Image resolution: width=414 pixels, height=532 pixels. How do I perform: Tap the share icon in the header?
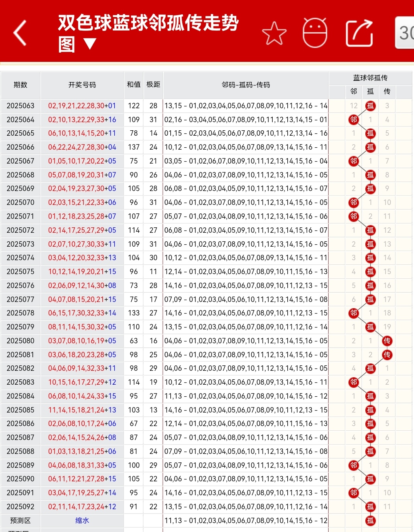click(360, 33)
